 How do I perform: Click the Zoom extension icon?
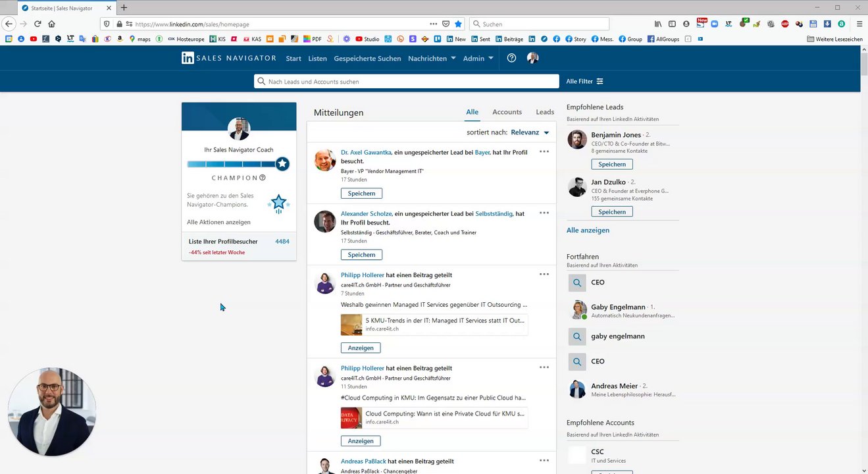point(715,24)
